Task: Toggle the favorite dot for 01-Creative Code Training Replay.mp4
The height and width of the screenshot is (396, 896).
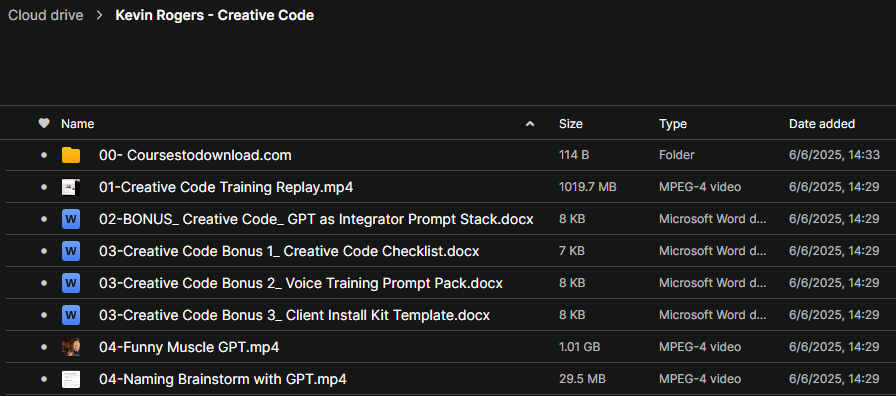Action: (x=44, y=187)
